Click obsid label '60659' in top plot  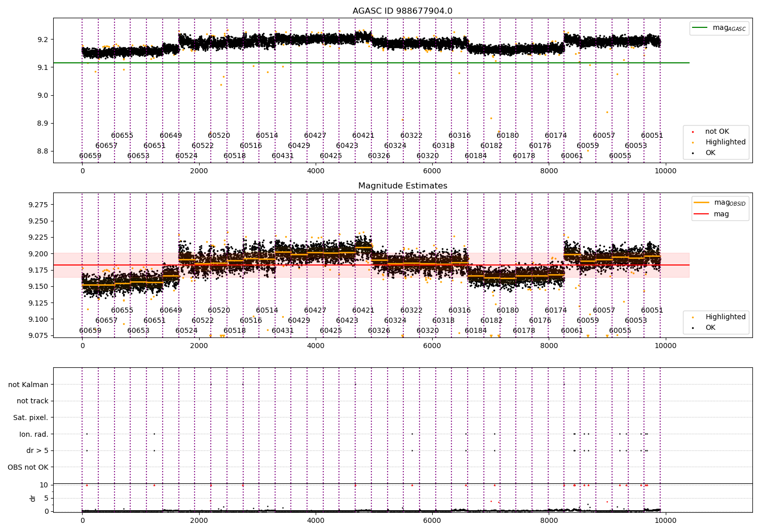coord(90,156)
